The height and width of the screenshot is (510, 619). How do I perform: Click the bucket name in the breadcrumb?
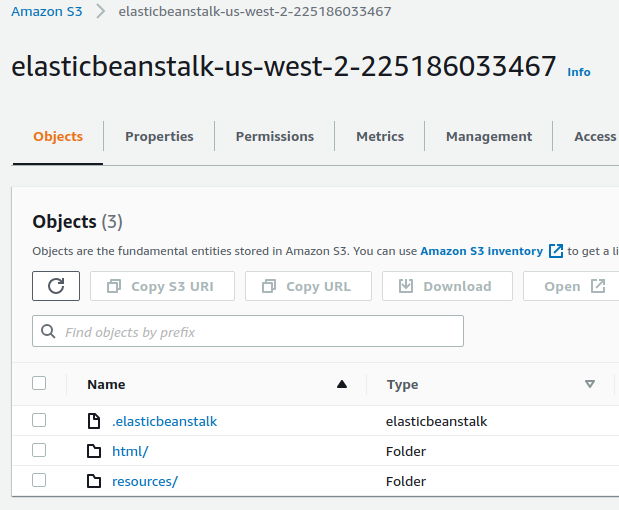(x=255, y=11)
